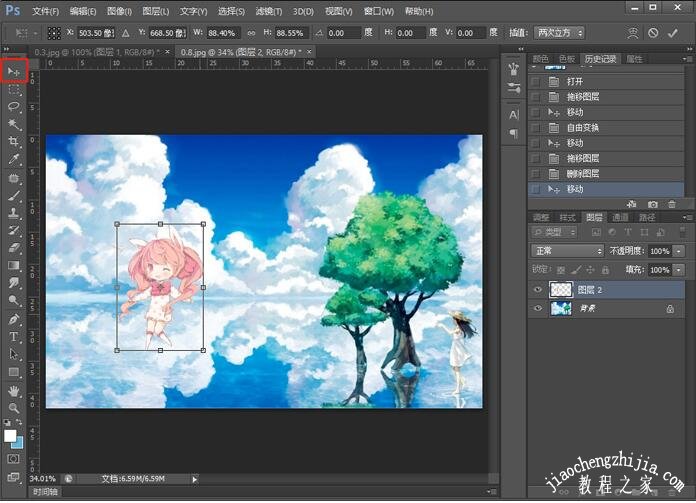Select the Lasso tool
Image resolution: width=696 pixels, height=503 pixels.
14,106
